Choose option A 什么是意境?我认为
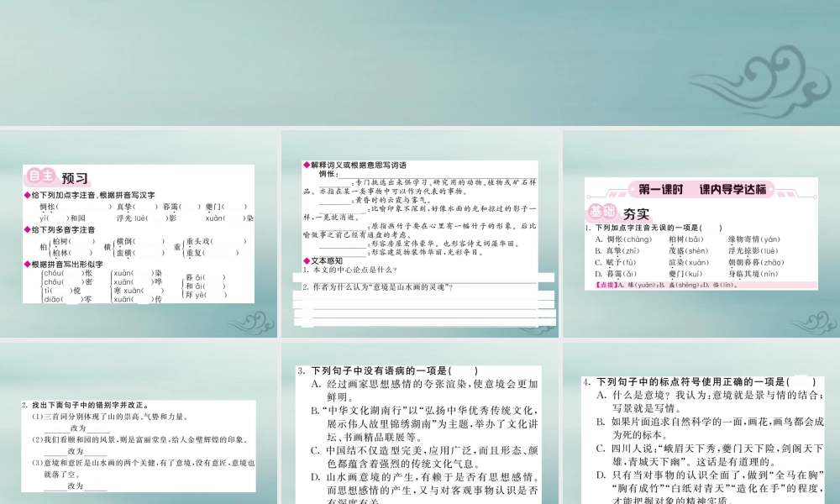The width and height of the screenshot is (840, 504). (x=710, y=402)
